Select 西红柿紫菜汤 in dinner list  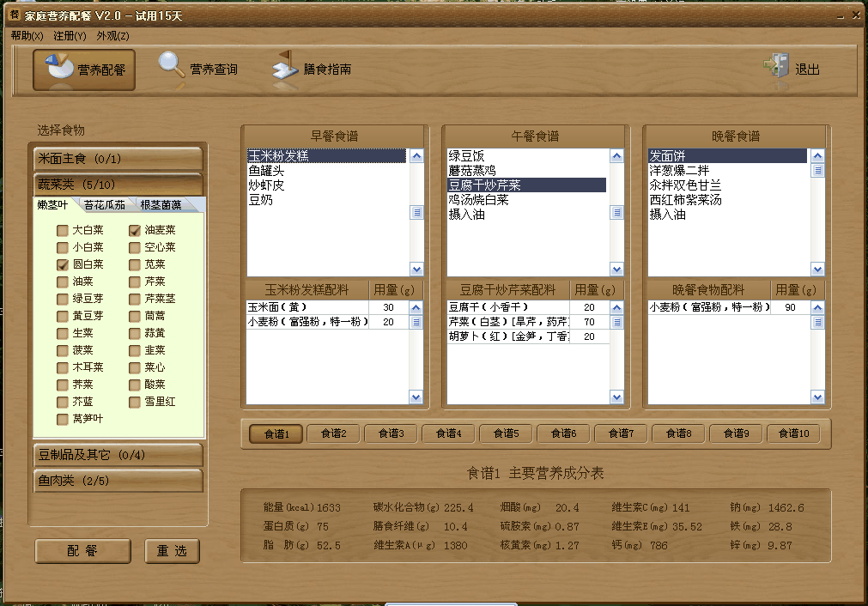pyautogui.click(x=727, y=200)
